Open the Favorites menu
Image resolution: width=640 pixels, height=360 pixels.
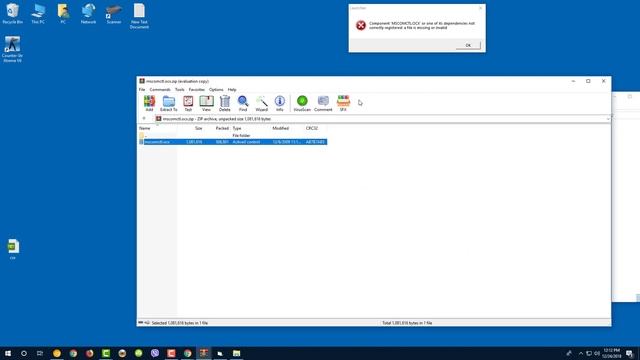point(196,89)
